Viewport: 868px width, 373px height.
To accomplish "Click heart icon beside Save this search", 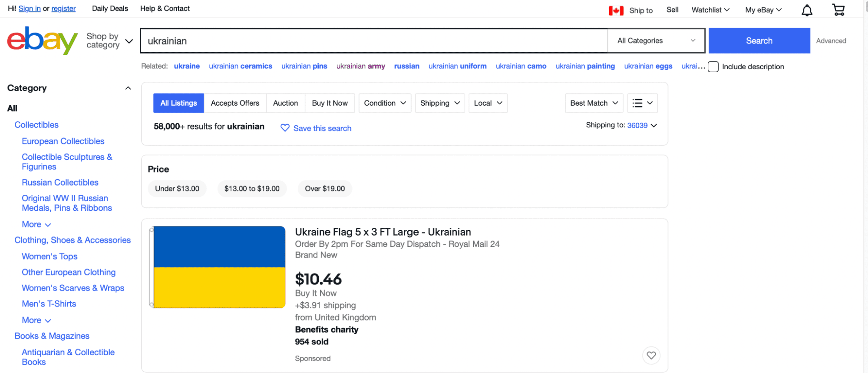I will click(x=285, y=128).
